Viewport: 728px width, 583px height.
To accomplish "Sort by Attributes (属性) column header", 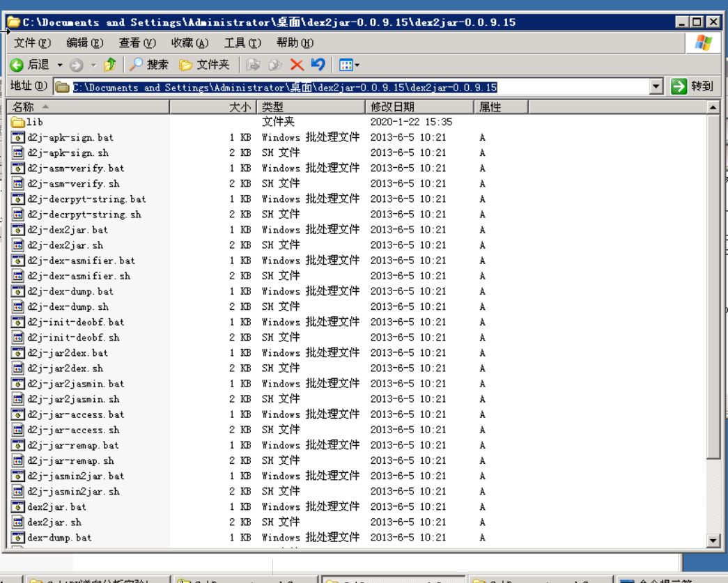I will click(x=501, y=107).
